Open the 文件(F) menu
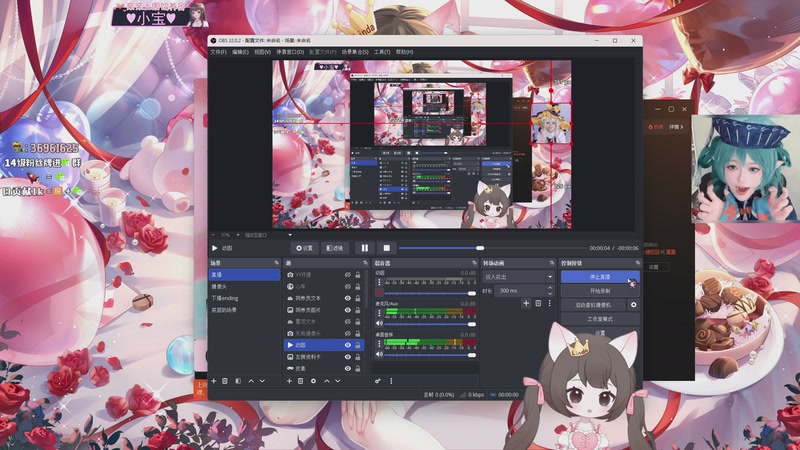 219,52
